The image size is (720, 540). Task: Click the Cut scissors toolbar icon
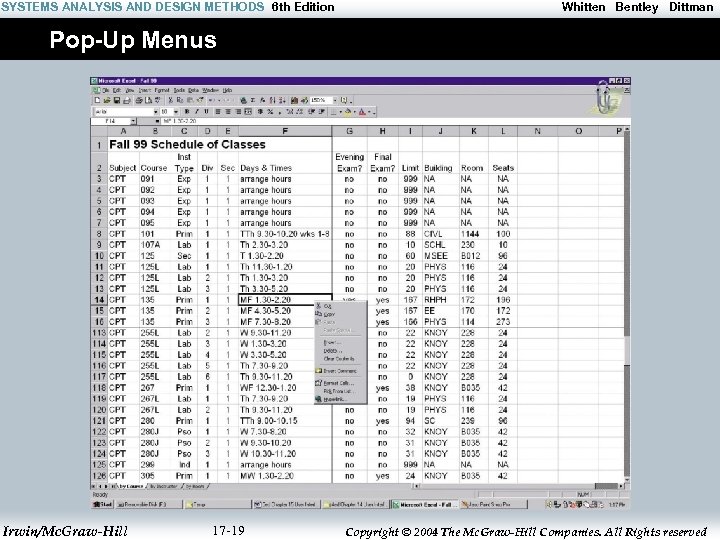170,100
